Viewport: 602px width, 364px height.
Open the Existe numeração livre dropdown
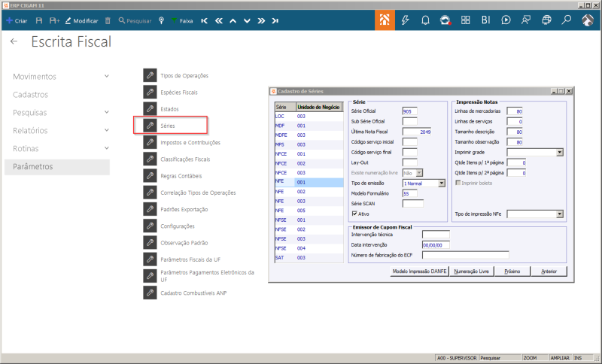point(419,173)
